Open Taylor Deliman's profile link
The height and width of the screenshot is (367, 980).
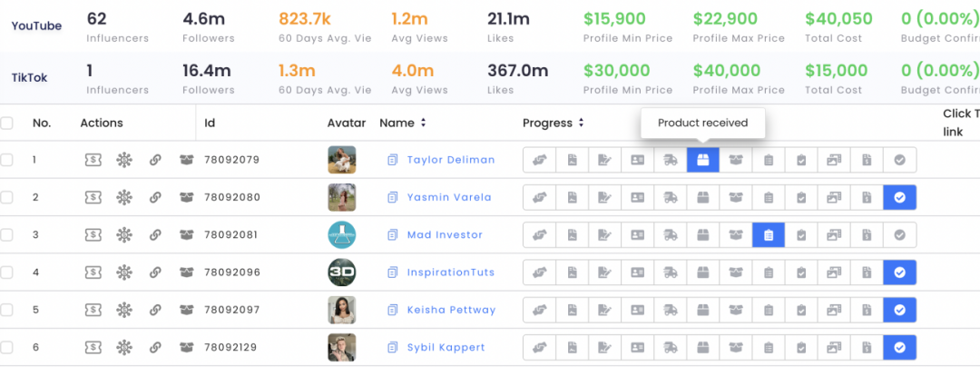coord(451,160)
